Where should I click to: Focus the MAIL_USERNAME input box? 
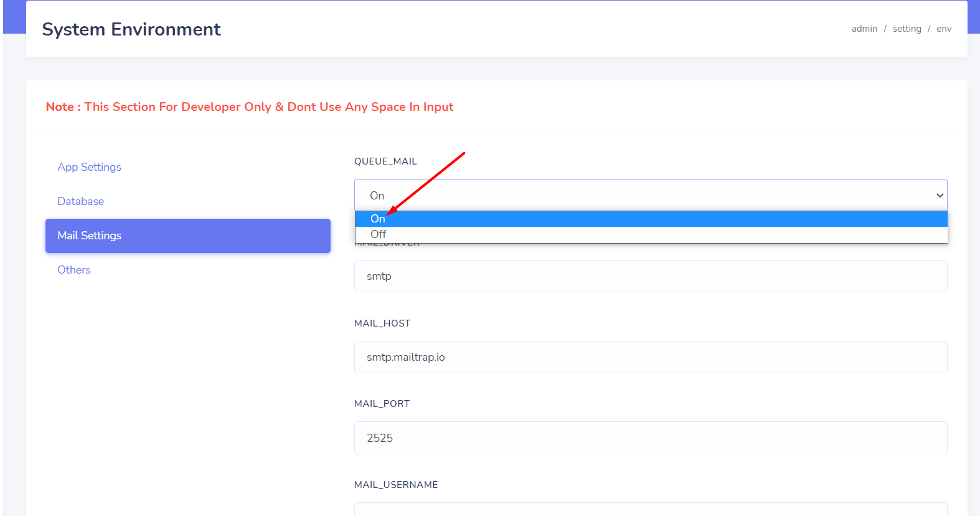[651, 510]
